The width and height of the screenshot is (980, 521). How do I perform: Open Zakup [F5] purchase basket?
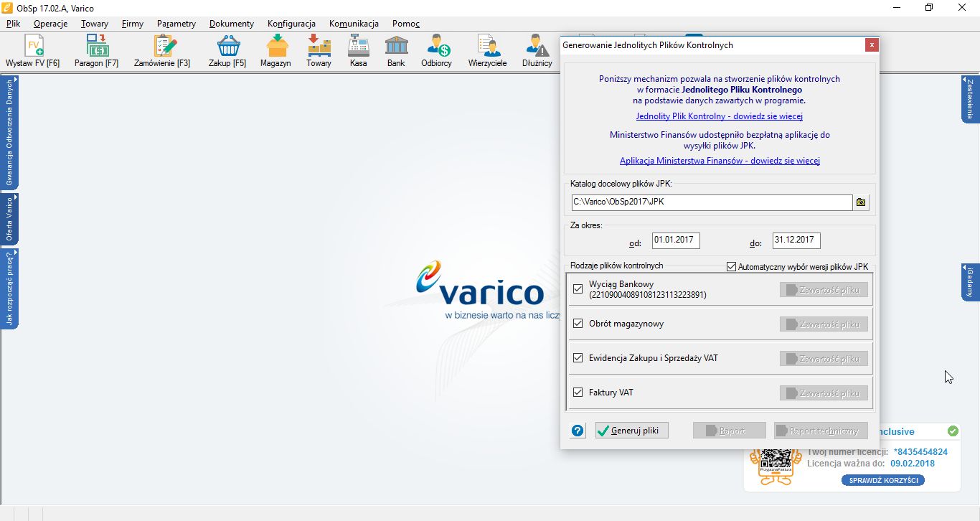(x=227, y=52)
